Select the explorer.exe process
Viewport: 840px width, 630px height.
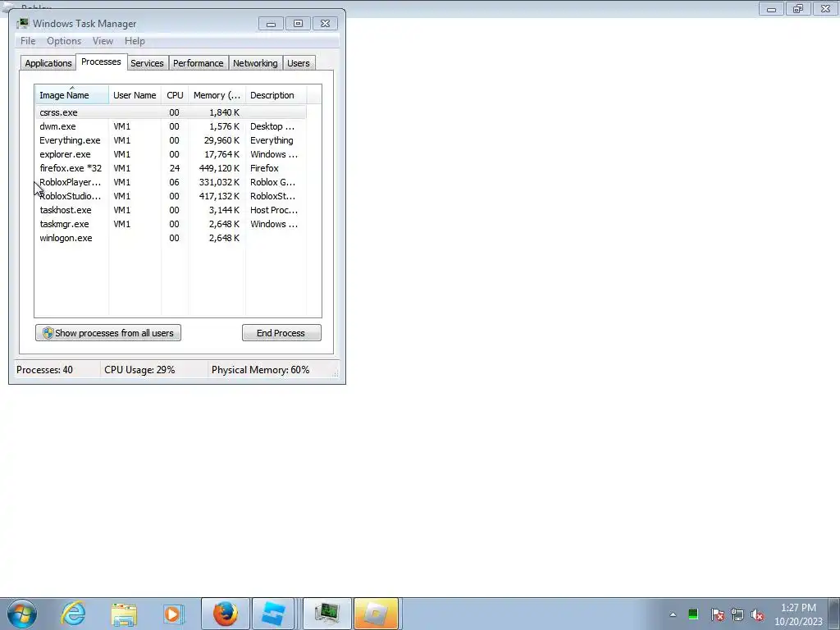(x=171, y=154)
